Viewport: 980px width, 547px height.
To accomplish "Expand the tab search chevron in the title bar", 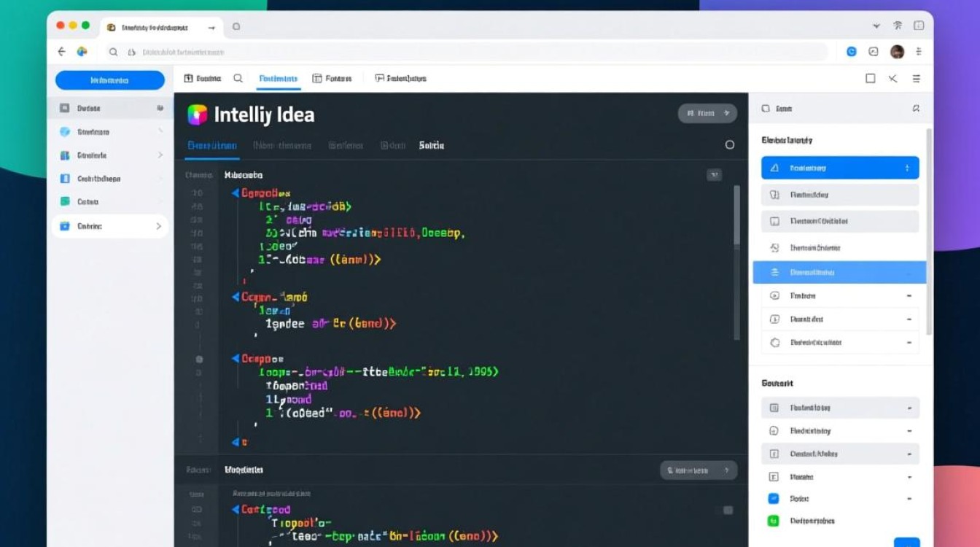I will pyautogui.click(x=876, y=26).
